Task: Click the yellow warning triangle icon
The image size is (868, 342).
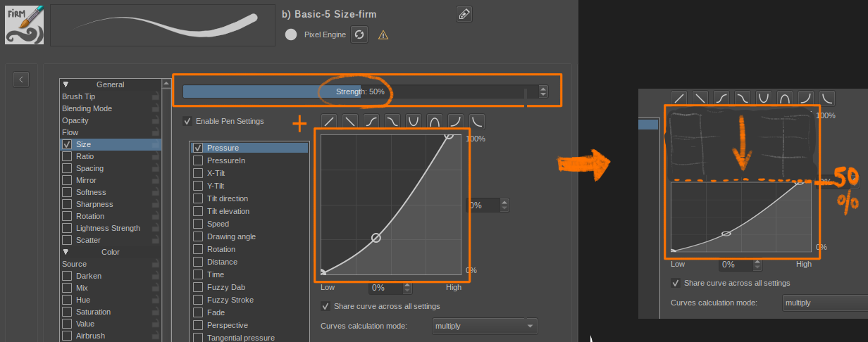Action: 383,34
